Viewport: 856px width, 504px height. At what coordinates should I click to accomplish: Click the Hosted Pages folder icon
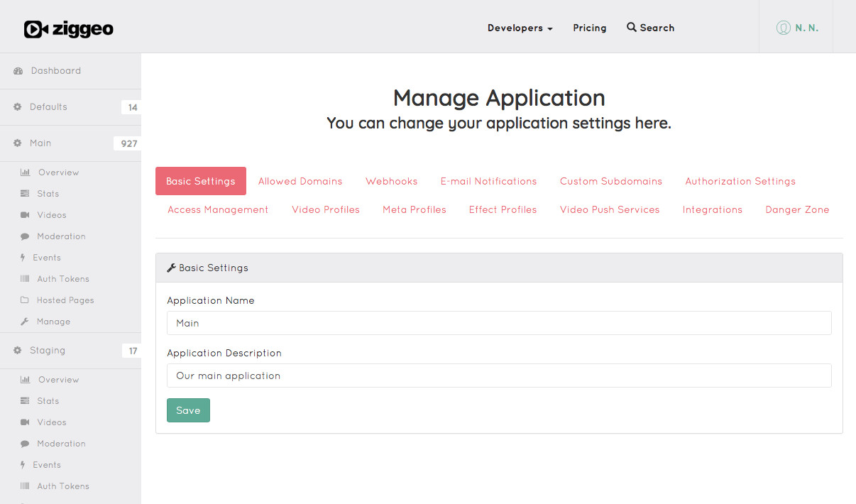(25, 300)
